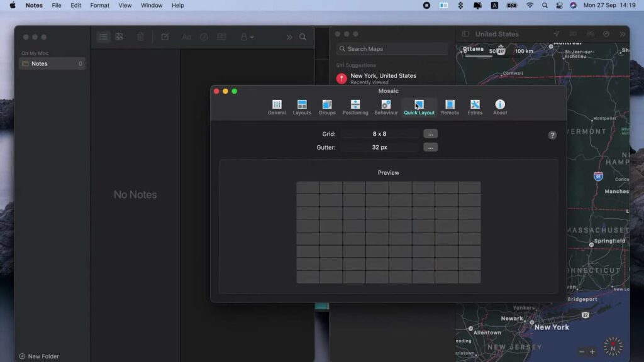Switch to the Layouts tab in Mosaic

[x=301, y=107]
